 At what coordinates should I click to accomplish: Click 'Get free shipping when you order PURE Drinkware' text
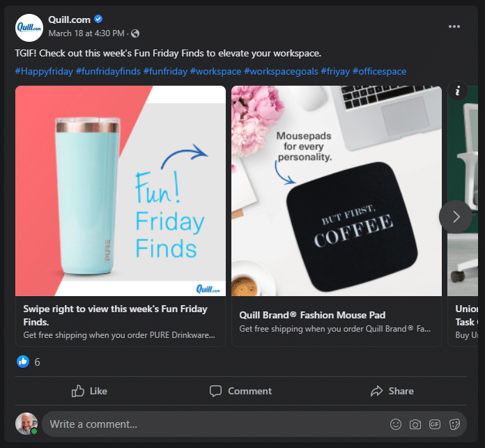pyautogui.click(x=119, y=335)
